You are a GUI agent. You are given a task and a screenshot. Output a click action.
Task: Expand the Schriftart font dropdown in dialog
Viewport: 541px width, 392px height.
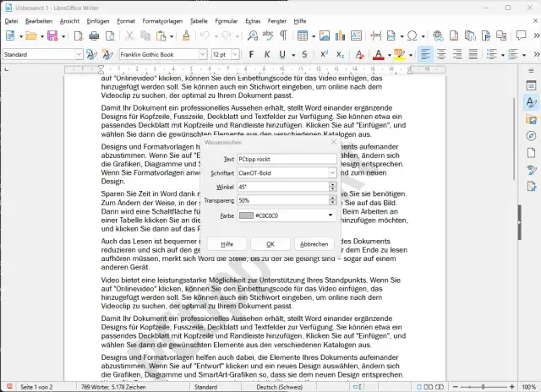click(333, 172)
